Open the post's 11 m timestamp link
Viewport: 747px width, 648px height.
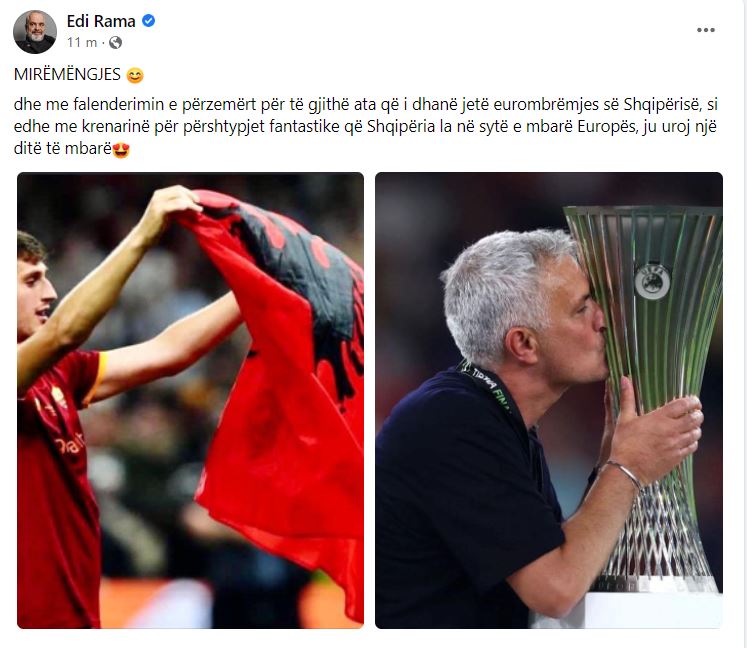coord(82,42)
